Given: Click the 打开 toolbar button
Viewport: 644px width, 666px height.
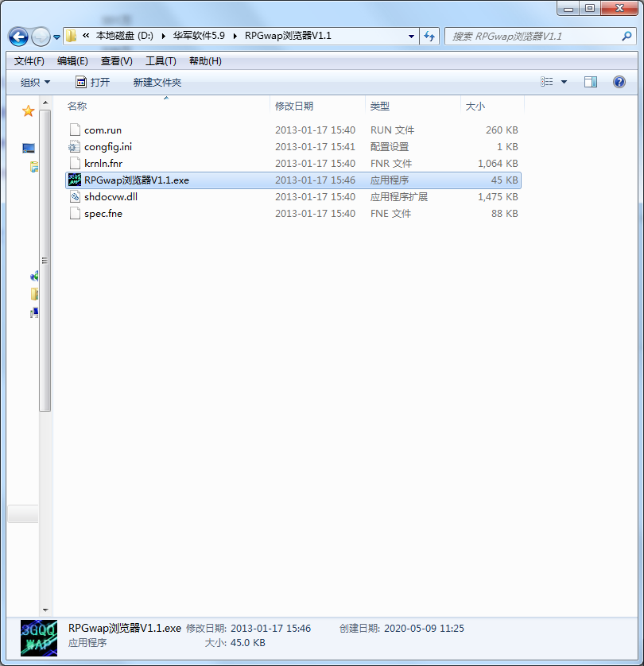Looking at the screenshot, I should [x=92, y=82].
